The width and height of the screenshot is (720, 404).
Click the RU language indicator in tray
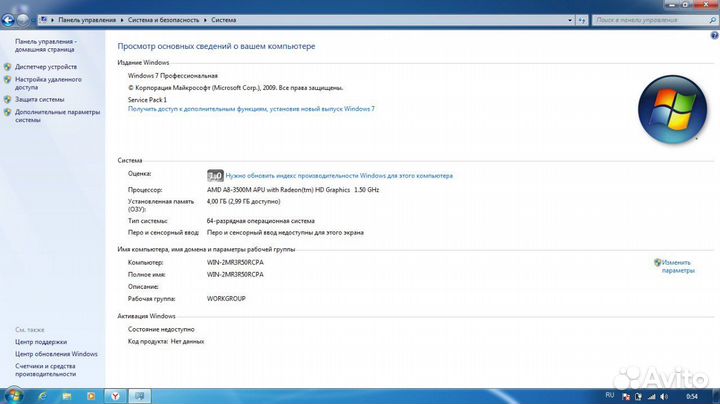(611, 396)
